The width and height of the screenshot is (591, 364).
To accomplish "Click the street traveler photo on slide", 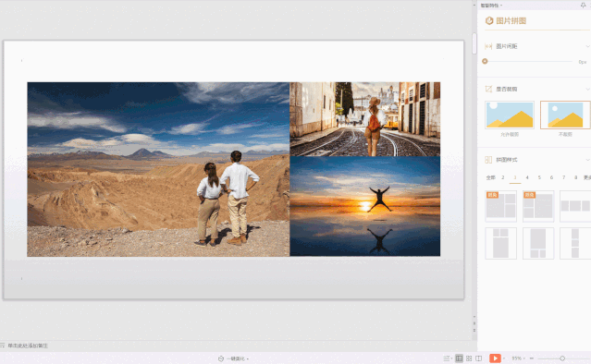I will click(x=364, y=119).
